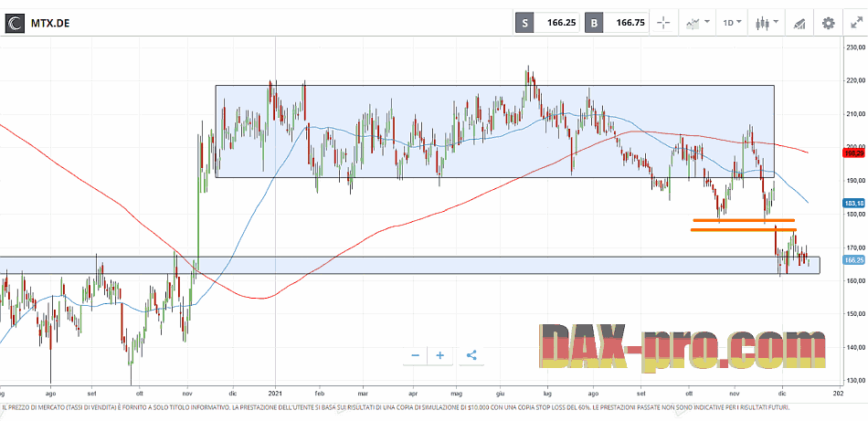Click the 'giu' month label on time axis
Screen dimensions: 868x421
pyautogui.click(x=500, y=393)
